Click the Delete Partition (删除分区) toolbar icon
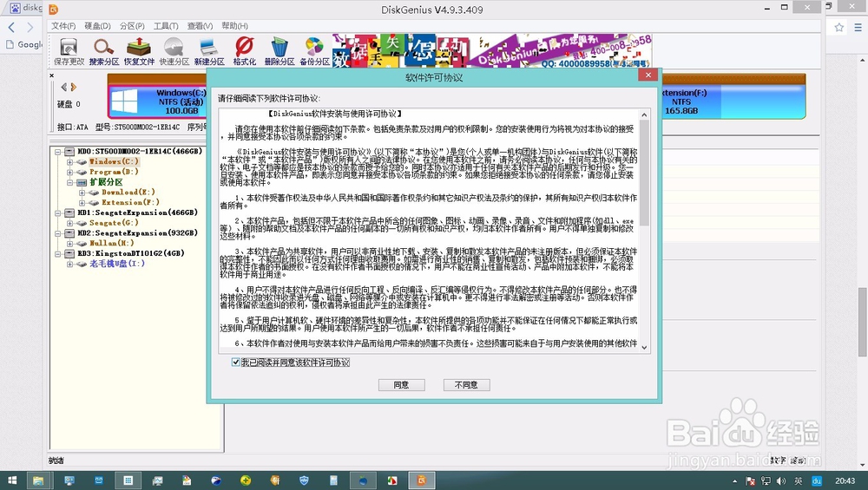 click(279, 51)
